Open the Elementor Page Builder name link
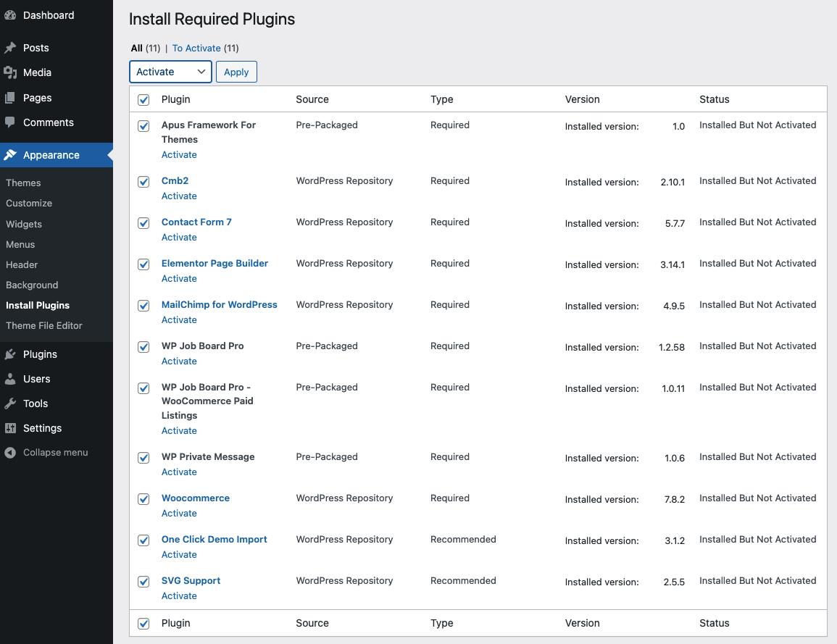The image size is (837, 644). (215, 264)
